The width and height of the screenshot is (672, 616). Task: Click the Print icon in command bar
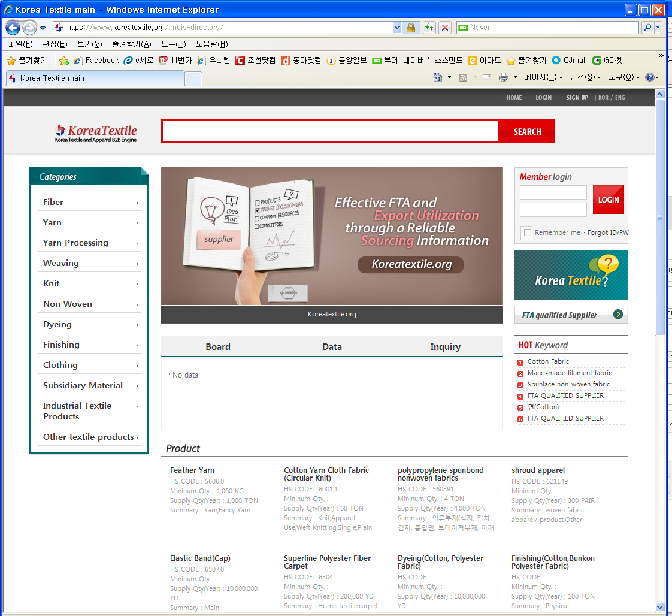pos(504,77)
